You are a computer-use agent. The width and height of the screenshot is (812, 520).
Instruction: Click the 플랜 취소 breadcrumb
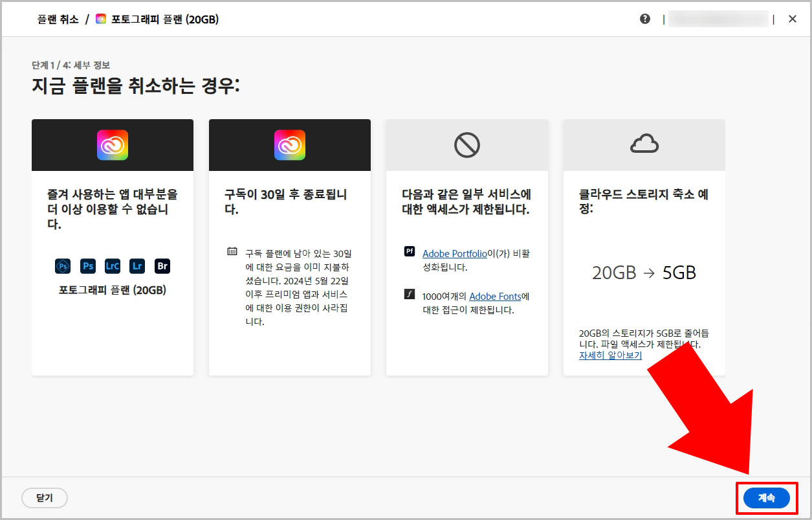point(58,19)
